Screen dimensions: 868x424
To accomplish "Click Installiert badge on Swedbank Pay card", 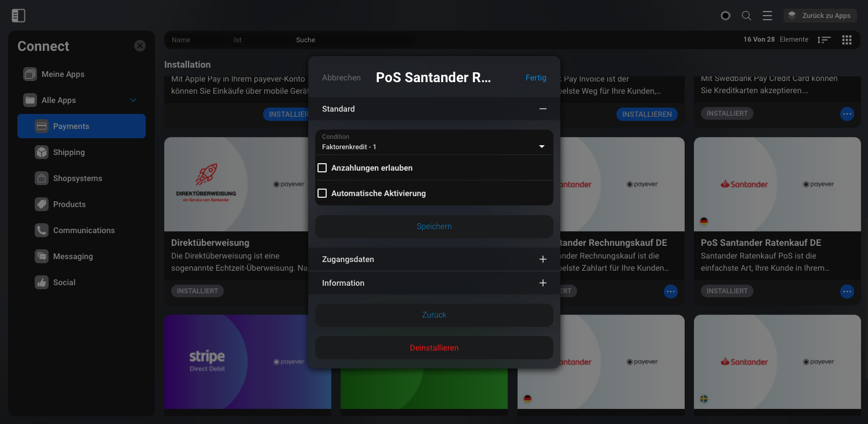I will [x=727, y=113].
